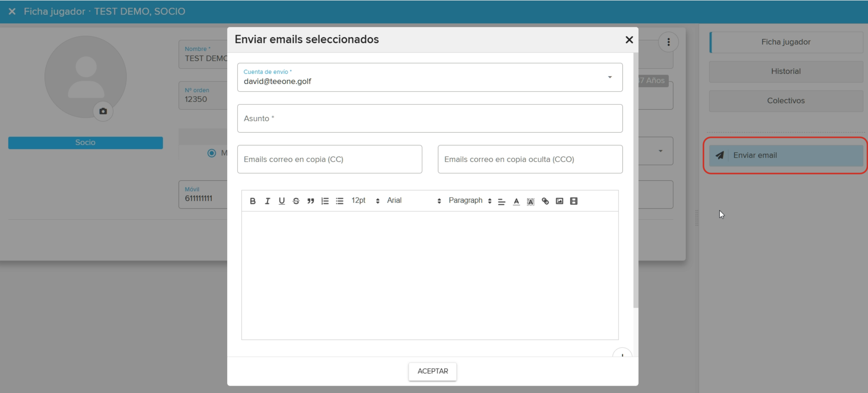Insert an image in the email

pos(560,201)
